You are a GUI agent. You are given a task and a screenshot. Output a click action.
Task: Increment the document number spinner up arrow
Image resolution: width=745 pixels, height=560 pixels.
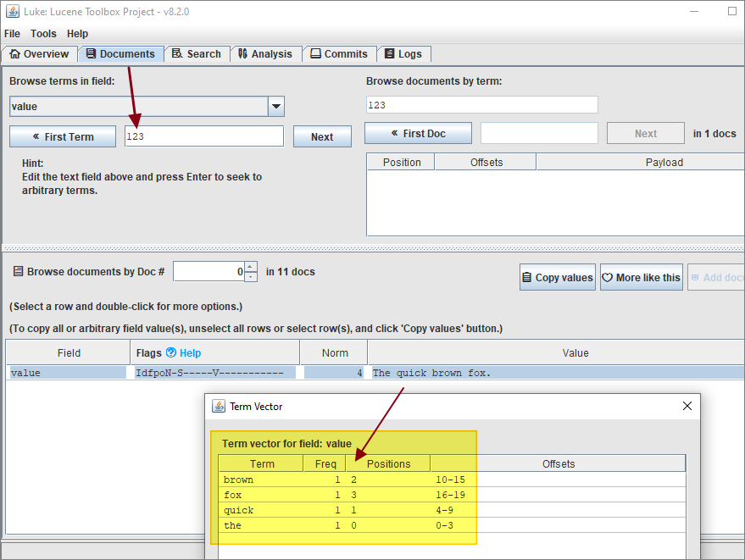(251, 267)
